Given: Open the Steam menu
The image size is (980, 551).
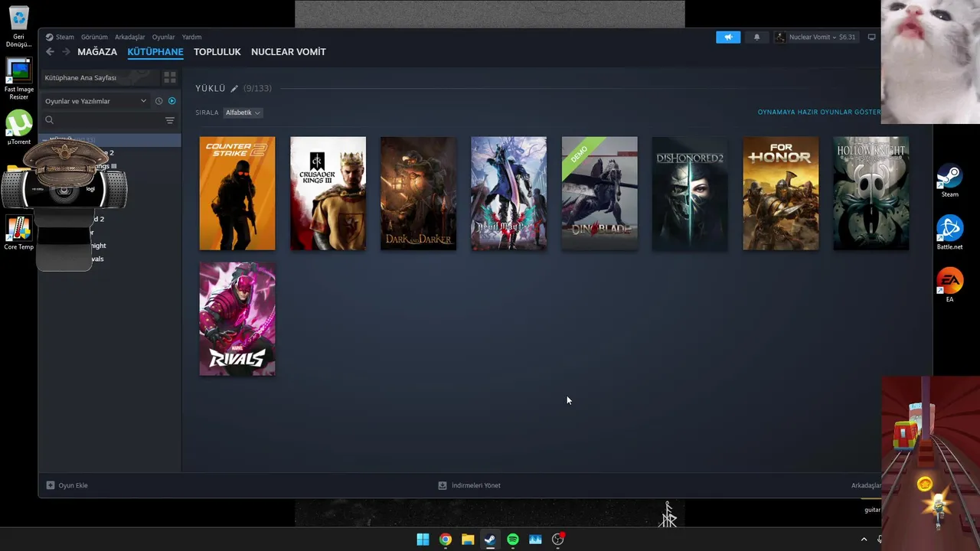Looking at the screenshot, I should click(x=64, y=37).
